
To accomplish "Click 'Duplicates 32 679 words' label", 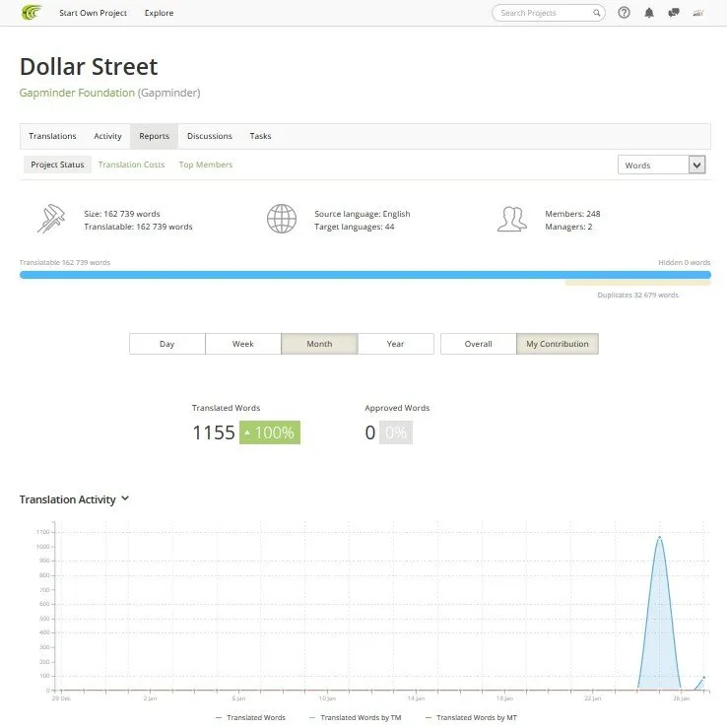I will [638, 295].
